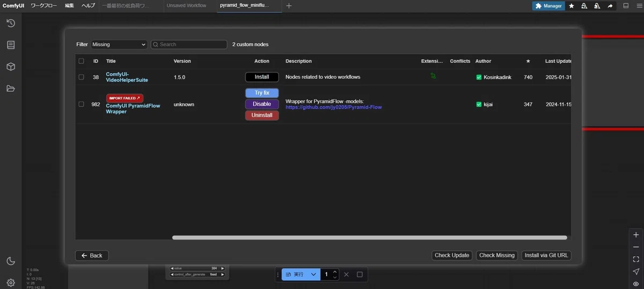Click the star icon beside Manager
Screen dimensions: 644x289
click(572, 6)
